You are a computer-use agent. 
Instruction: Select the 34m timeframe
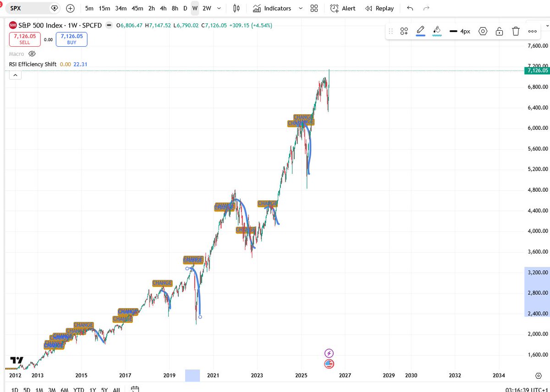coord(121,8)
